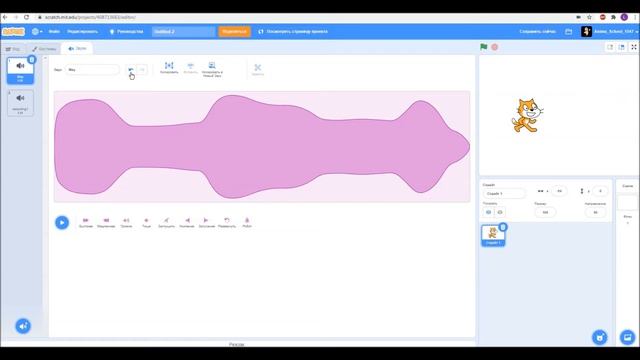
Task: Delete the selected sound via its trash badge
Action: pyautogui.click(x=32, y=60)
